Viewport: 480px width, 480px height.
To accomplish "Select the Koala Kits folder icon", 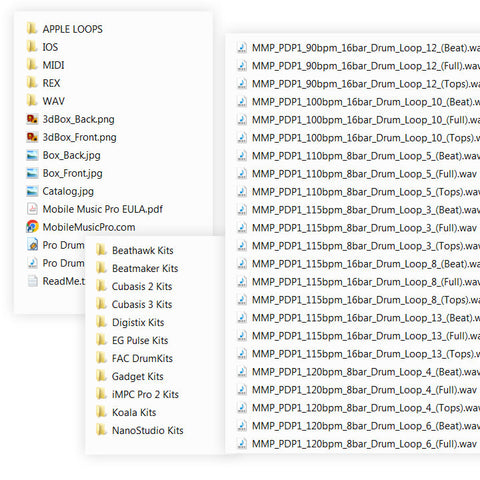I will pyautogui.click(x=101, y=412).
